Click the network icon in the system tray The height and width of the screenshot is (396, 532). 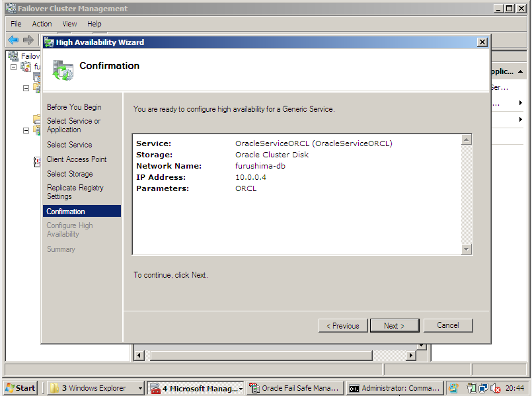click(x=482, y=389)
